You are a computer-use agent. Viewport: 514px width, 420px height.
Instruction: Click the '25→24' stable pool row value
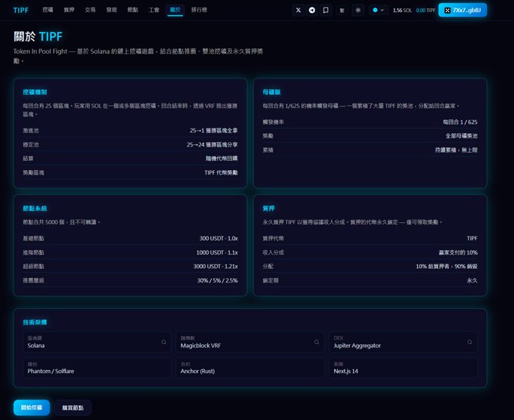point(212,144)
